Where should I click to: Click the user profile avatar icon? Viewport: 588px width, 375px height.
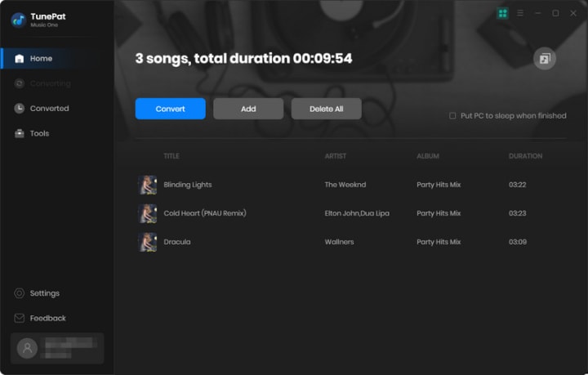(x=27, y=348)
